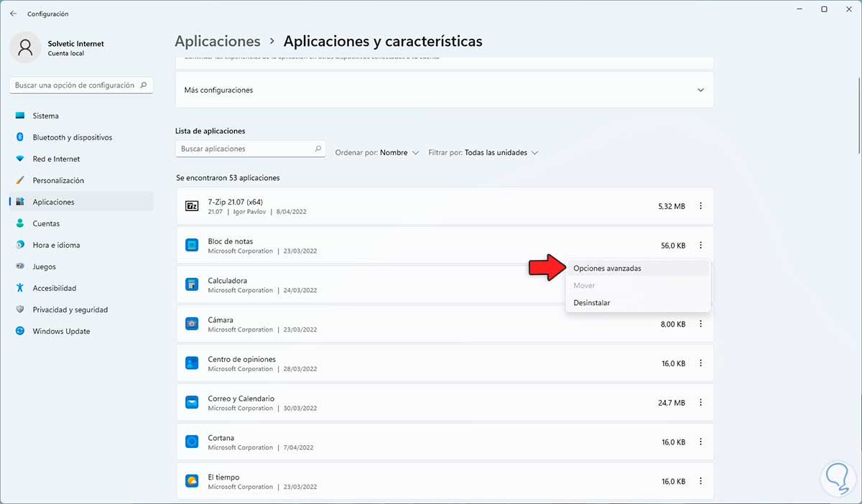
Task: Go to Red e Internet settings
Action: tap(81, 159)
